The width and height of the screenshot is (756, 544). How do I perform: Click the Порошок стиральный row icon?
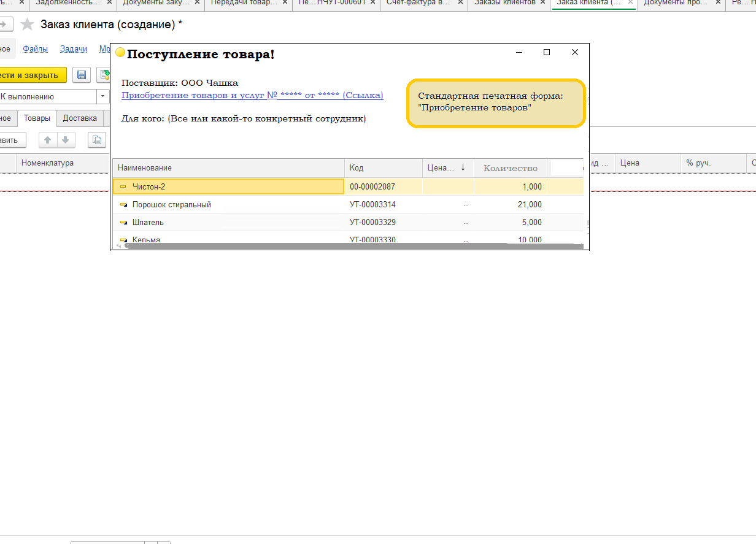123,205
